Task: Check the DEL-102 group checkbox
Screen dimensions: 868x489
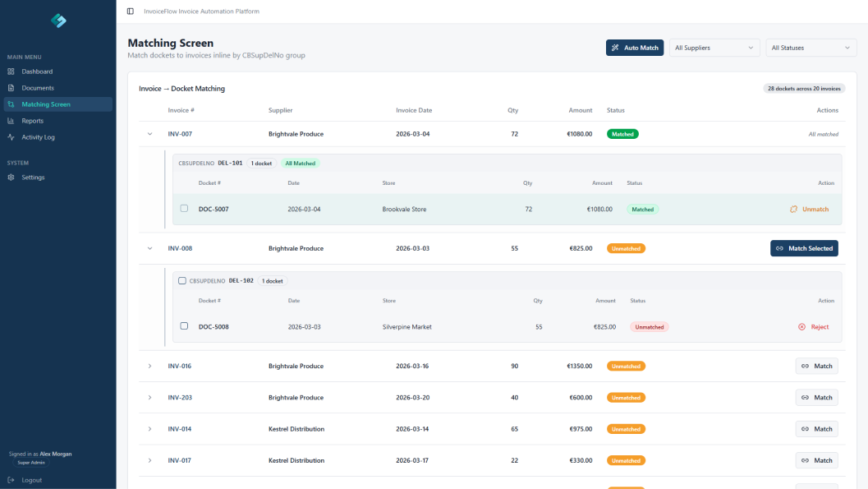Action: pyautogui.click(x=182, y=281)
